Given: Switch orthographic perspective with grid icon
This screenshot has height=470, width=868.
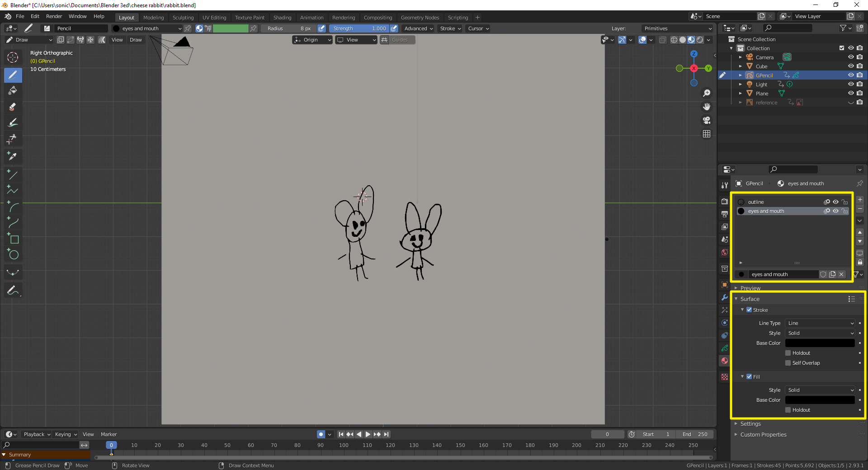Looking at the screenshot, I should [707, 134].
